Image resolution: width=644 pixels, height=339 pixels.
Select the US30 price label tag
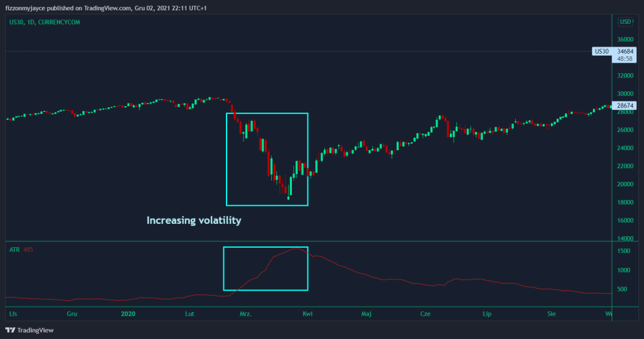point(602,51)
